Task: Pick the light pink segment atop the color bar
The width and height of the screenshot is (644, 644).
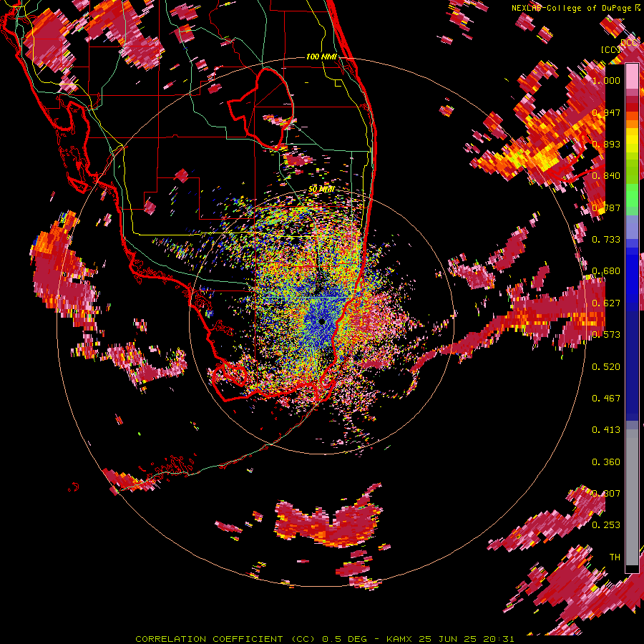Action: click(x=632, y=76)
